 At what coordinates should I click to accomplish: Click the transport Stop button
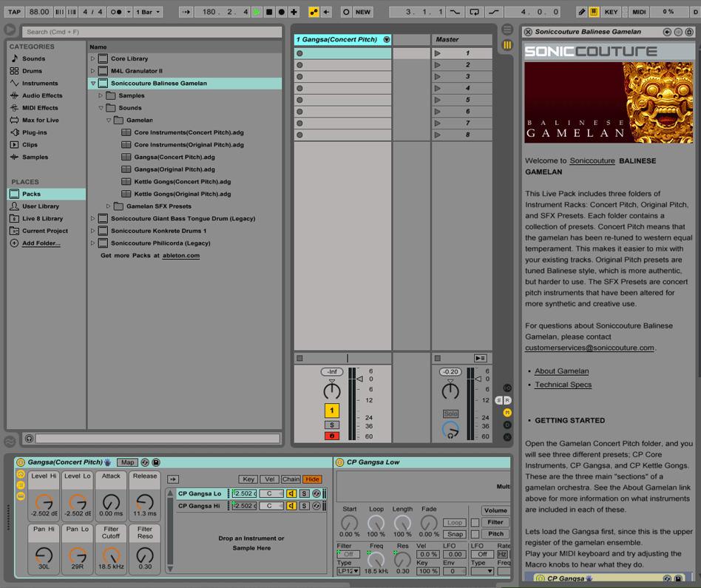(x=269, y=12)
